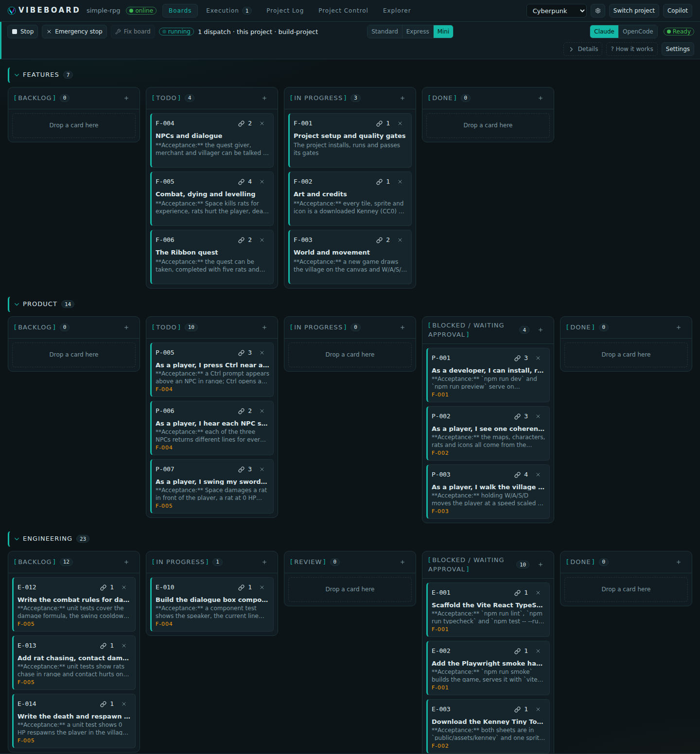The width and height of the screenshot is (700, 754).
Task: Open the Explorer tab
Action: tap(397, 11)
